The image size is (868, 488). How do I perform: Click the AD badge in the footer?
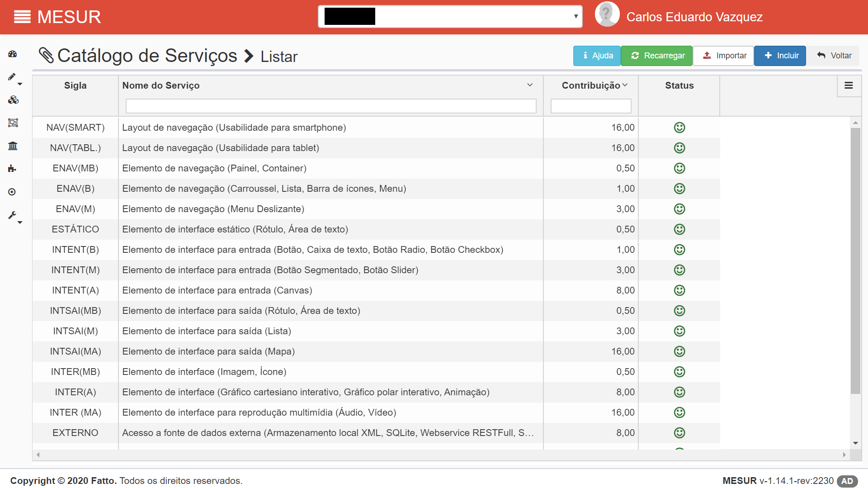tap(847, 481)
